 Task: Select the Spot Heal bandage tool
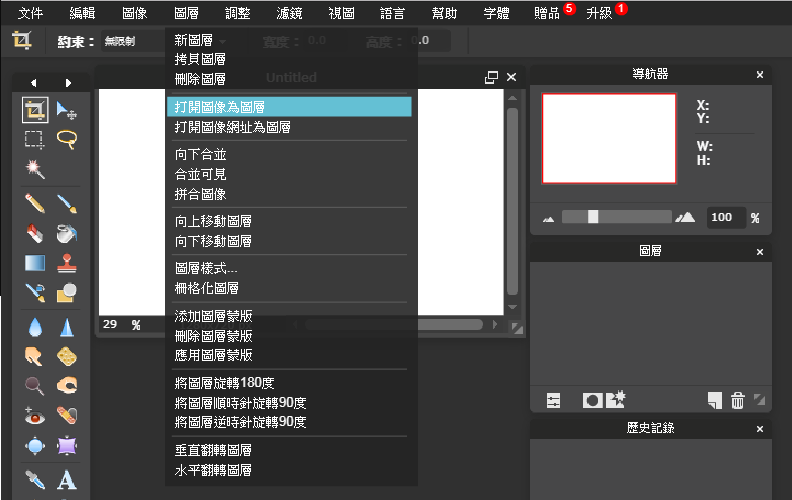tap(67, 416)
